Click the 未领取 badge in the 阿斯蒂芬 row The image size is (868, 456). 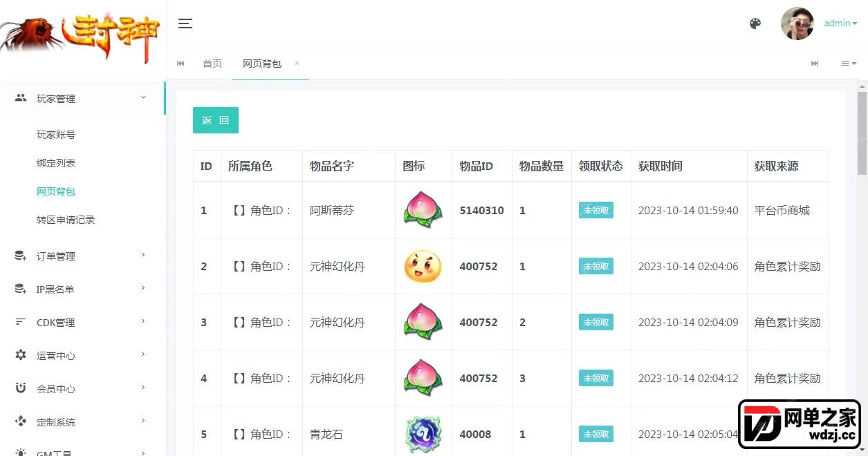tap(596, 210)
